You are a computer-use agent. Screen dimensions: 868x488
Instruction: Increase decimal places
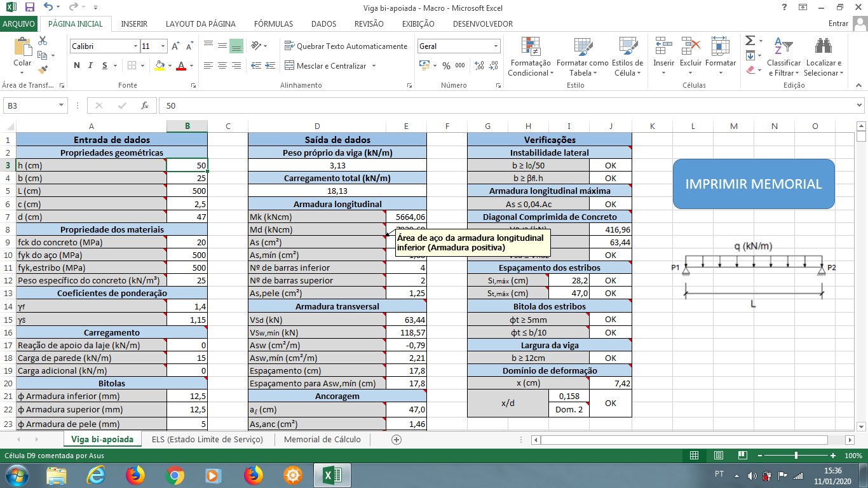[478, 65]
